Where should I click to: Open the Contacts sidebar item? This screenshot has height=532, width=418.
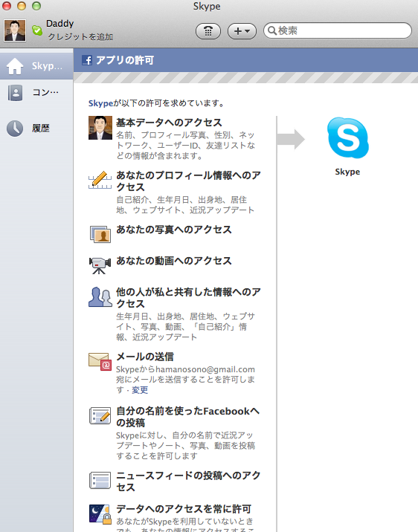pos(36,93)
